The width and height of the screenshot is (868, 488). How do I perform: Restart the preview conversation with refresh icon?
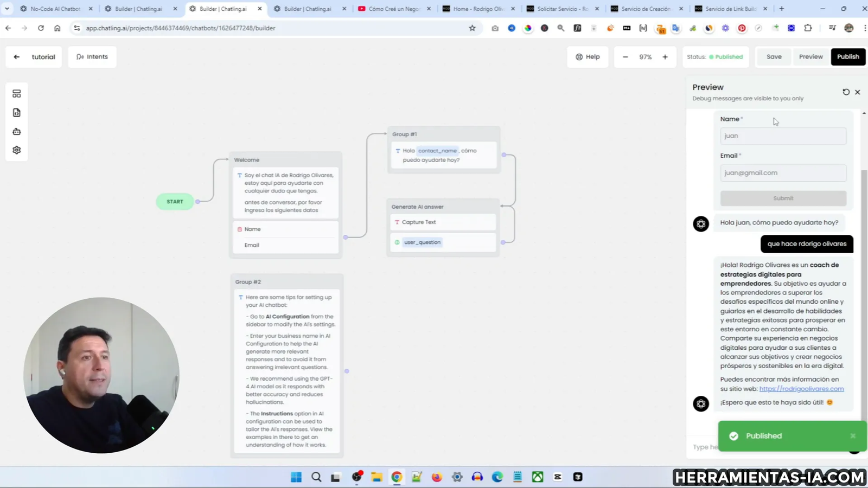coord(846,92)
